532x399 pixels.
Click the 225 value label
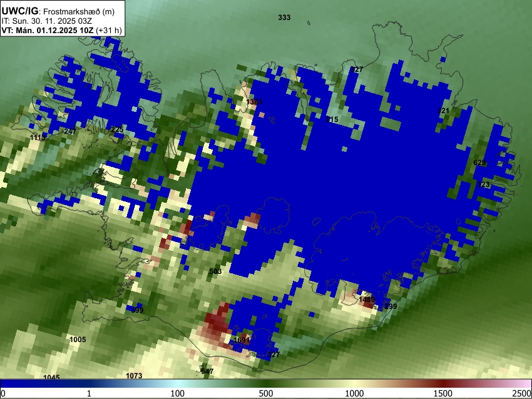pos(118,129)
